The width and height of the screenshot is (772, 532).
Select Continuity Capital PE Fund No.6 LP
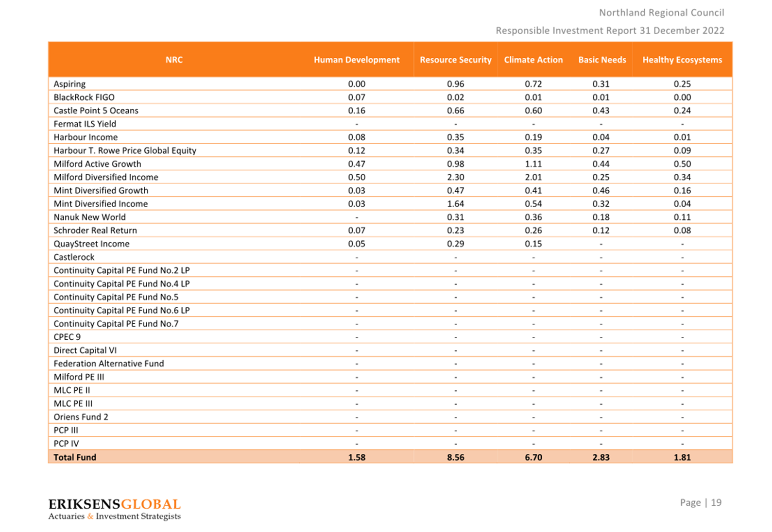[121, 311]
